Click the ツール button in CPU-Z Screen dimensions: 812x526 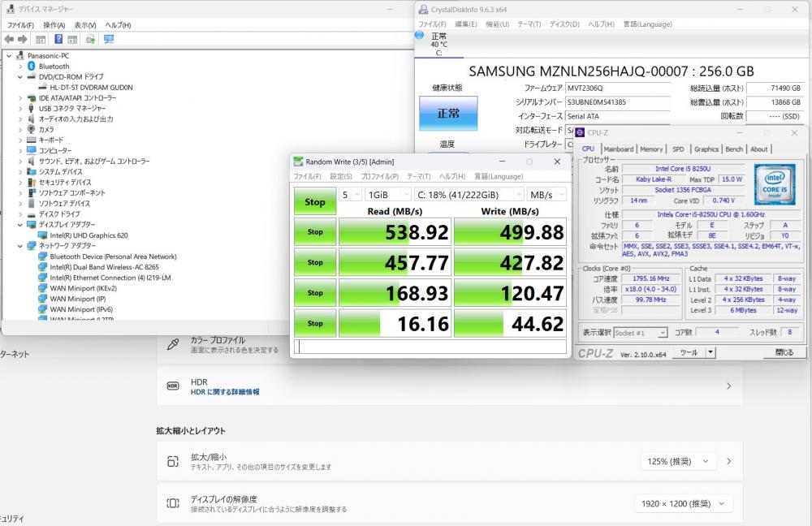point(689,352)
